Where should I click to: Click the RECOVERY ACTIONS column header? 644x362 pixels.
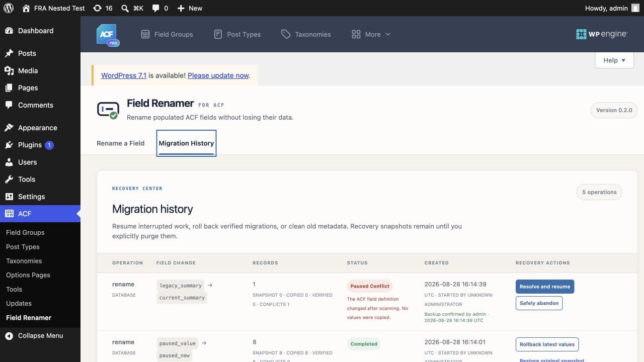[542, 263]
